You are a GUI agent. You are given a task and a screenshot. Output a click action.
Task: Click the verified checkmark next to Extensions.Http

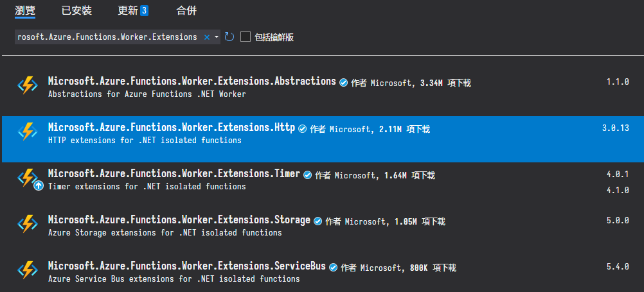coord(302,129)
